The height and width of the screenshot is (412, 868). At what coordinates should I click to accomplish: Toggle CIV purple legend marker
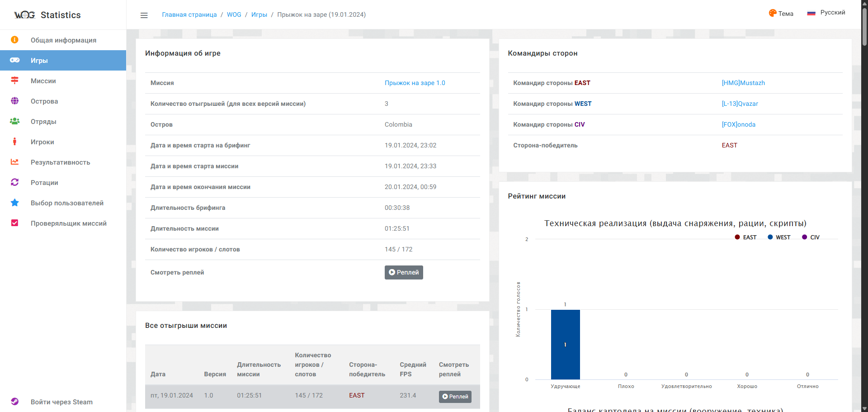point(804,237)
